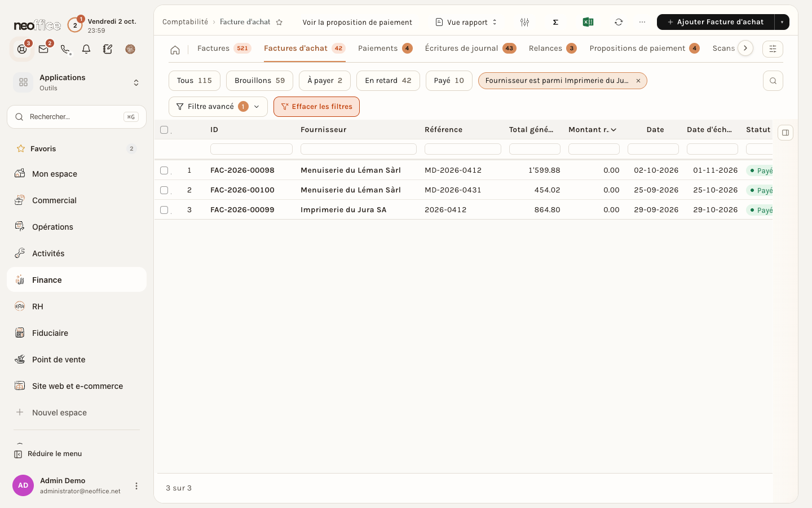Screen dimensions: 812x508
Task: Open the Vue rapport dropdown
Action: pyautogui.click(x=466, y=22)
